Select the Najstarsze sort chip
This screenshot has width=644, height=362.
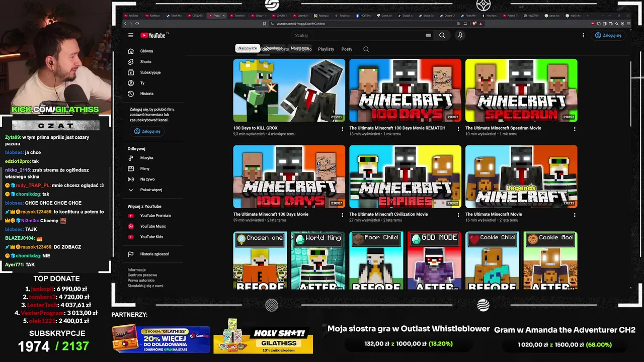(x=300, y=48)
